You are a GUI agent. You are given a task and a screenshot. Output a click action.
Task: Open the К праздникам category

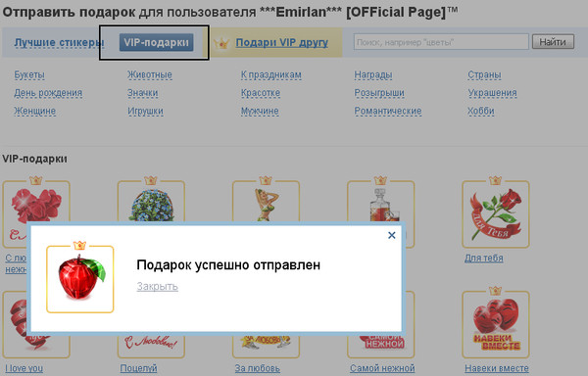(271, 74)
